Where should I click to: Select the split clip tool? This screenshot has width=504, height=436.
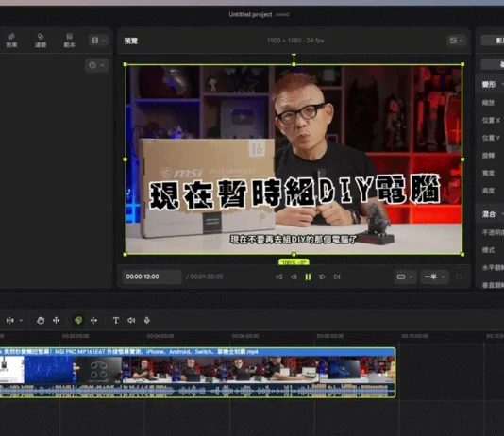tap(10, 320)
